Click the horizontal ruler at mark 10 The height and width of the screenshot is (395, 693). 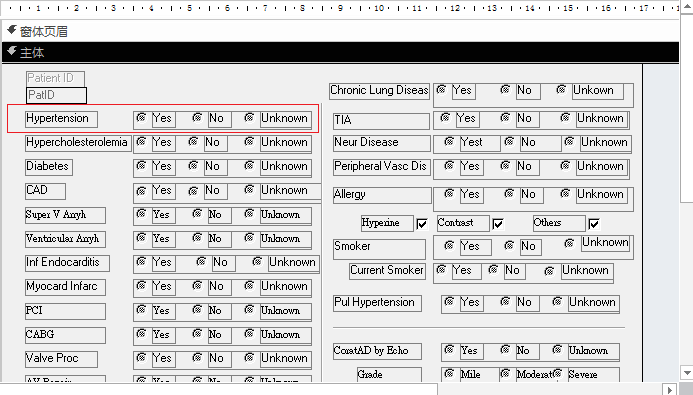point(379,8)
